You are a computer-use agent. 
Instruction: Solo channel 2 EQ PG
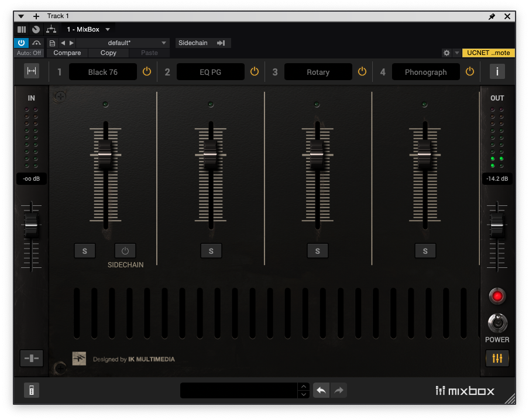(x=211, y=251)
